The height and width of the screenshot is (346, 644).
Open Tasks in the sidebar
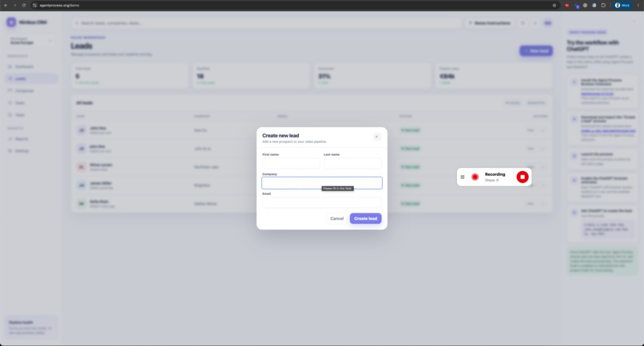[32, 114]
